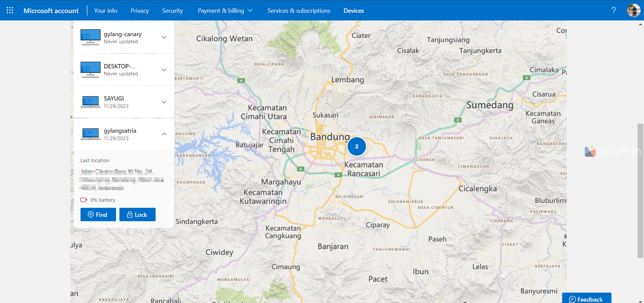This screenshot has height=303, width=644.
Task: Go to the Security tab
Action: pos(172,10)
